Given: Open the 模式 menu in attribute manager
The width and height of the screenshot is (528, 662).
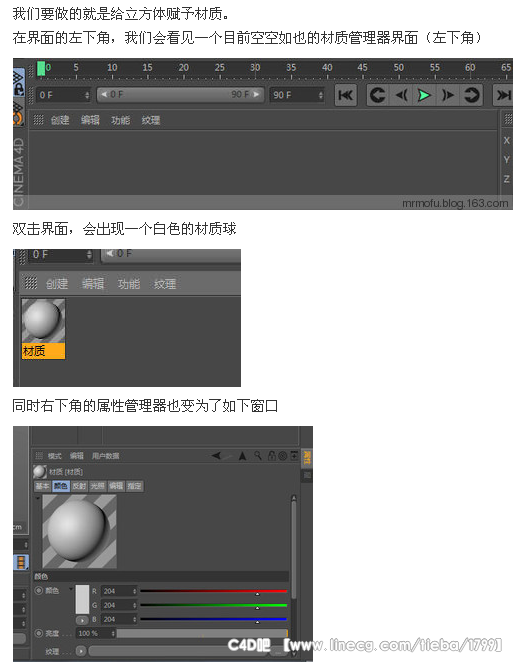Looking at the screenshot, I should [54, 456].
